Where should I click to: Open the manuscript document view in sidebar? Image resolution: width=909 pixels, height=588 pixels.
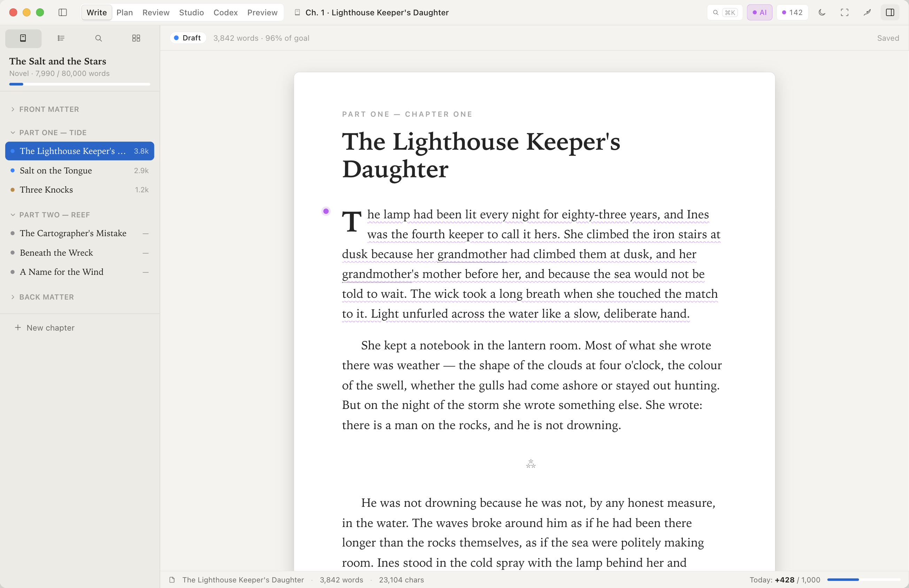point(23,38)
